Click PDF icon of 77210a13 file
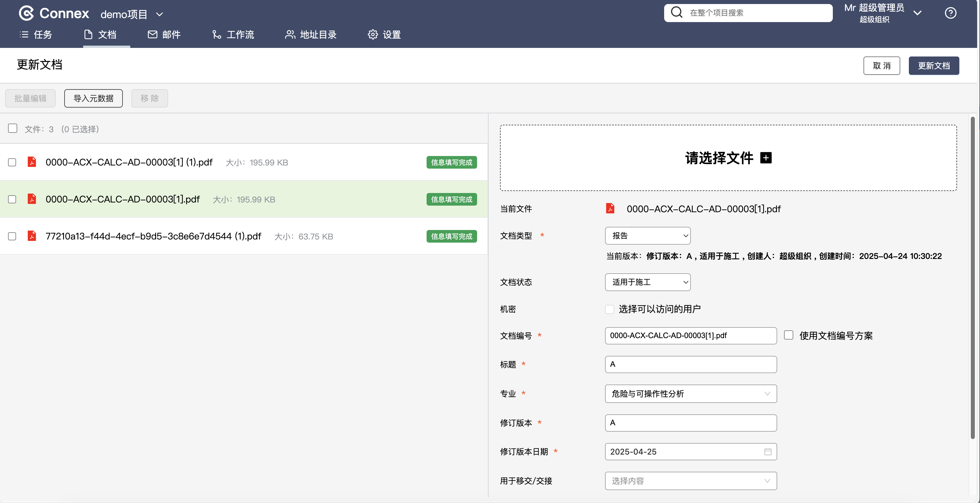 pos(32,236)
